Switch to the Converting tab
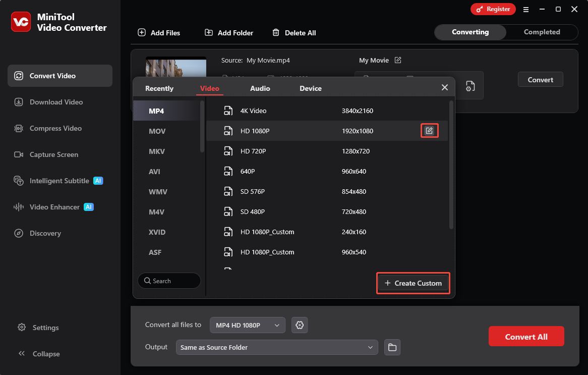Image resolution: width=588 pixels, height=375 pixels. (471, 32)
